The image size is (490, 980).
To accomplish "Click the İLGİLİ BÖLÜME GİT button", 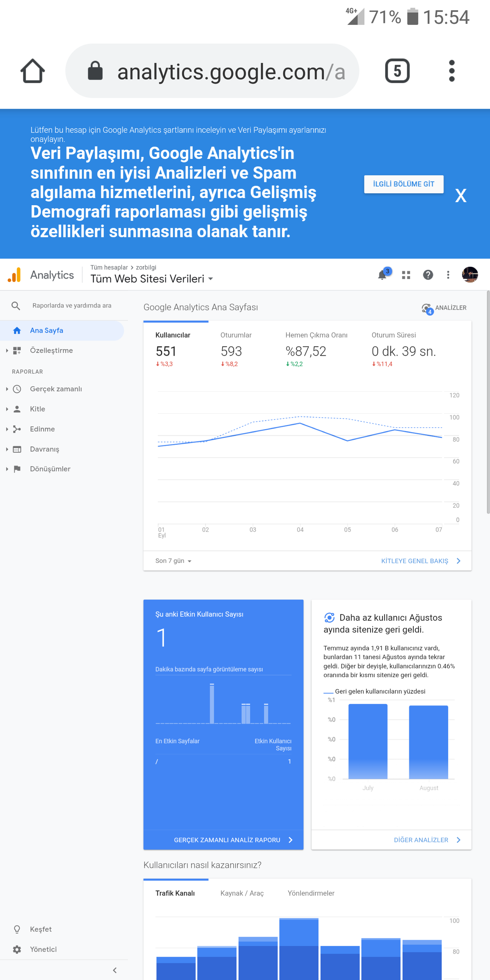I will (404, 184).
